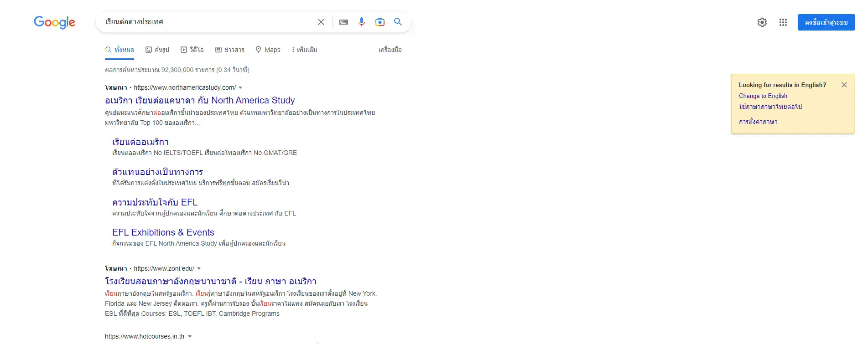Screen dimensions: 868x344
Task: Open the Google apps grid
Action: tap(783, 22)
